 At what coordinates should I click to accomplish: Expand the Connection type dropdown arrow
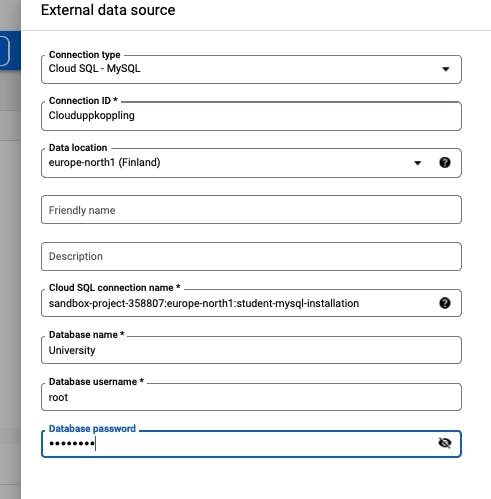click(446, 69)
